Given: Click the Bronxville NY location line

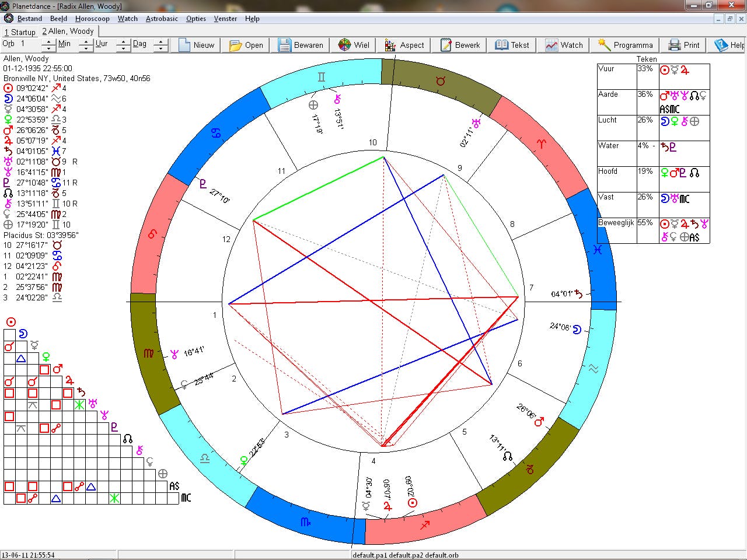Looking at the screenshot, I should coord(77,78).
